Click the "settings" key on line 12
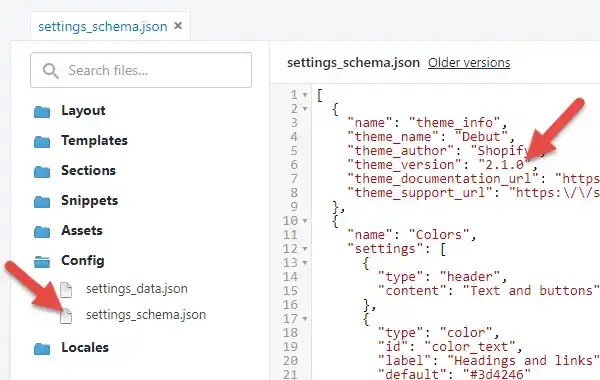The height and width of the screenshot is (380, 600). pyautogui.click(x=385, y=249)
